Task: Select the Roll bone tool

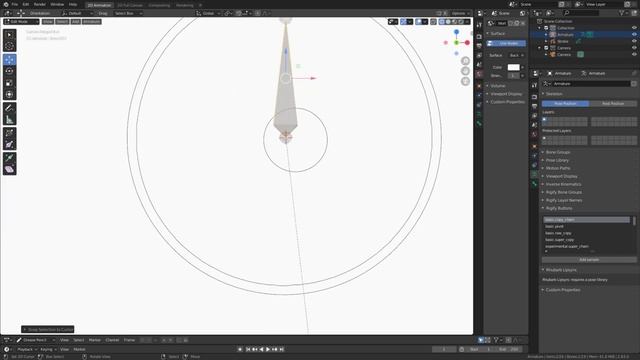Action: pos(9,133)
